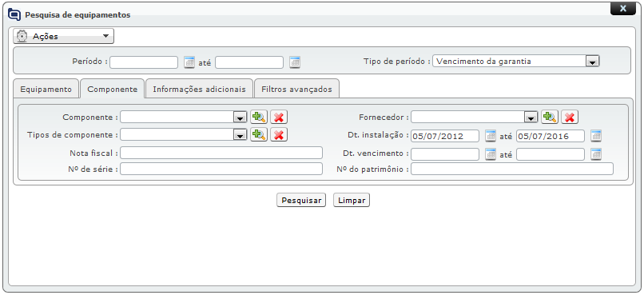This screenshot has height=295, width=644.
Task: Open calendar for Período start date
Action: (189, 62)
